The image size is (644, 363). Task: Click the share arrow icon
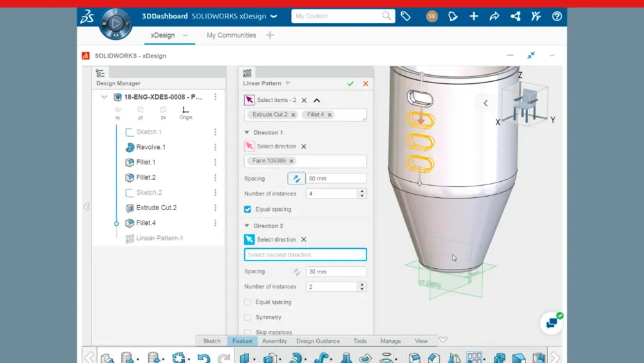[x=495, y=16]
